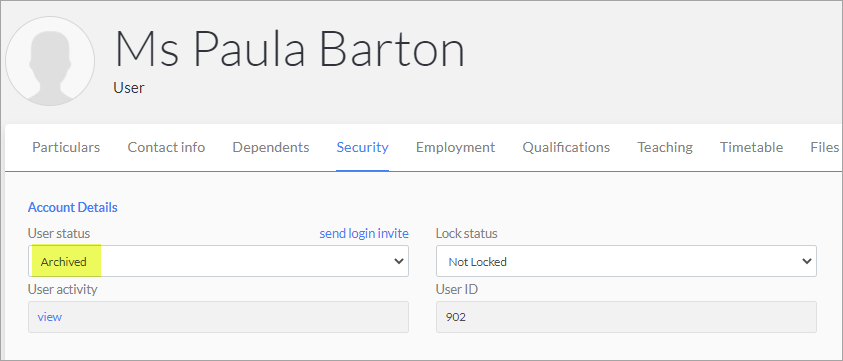Go to the Dependents tab
Screen dimensions: 843x361
270,147
